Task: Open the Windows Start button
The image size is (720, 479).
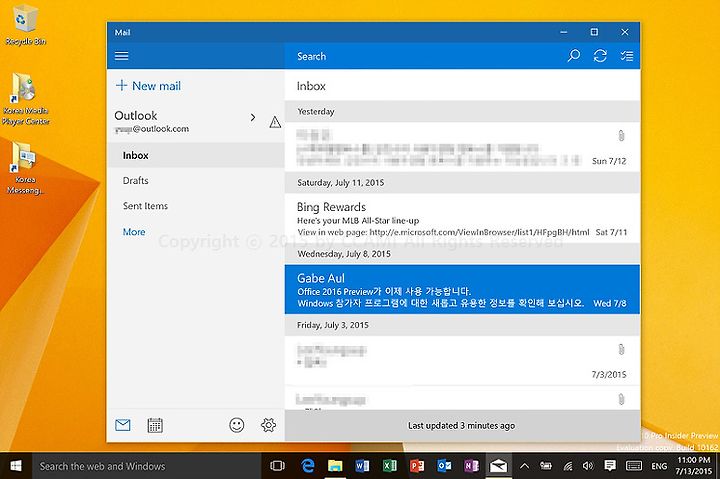Action: tap(16, 466)
